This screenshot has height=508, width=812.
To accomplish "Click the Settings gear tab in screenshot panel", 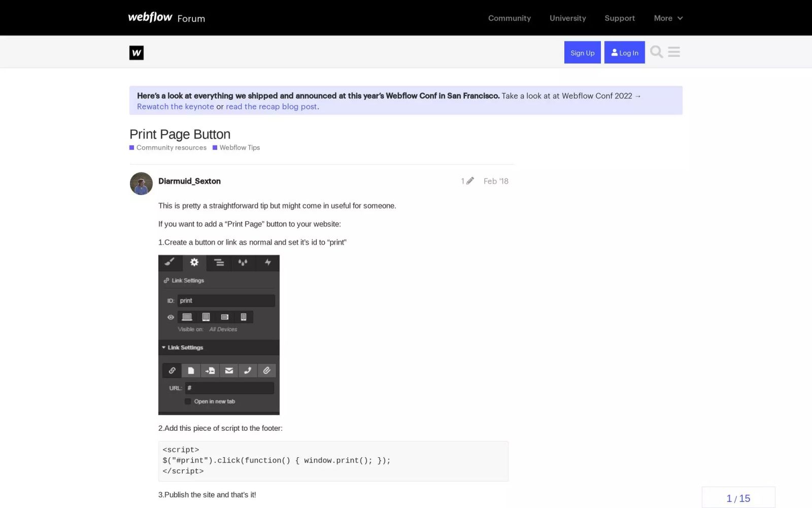I will (194, 262).
